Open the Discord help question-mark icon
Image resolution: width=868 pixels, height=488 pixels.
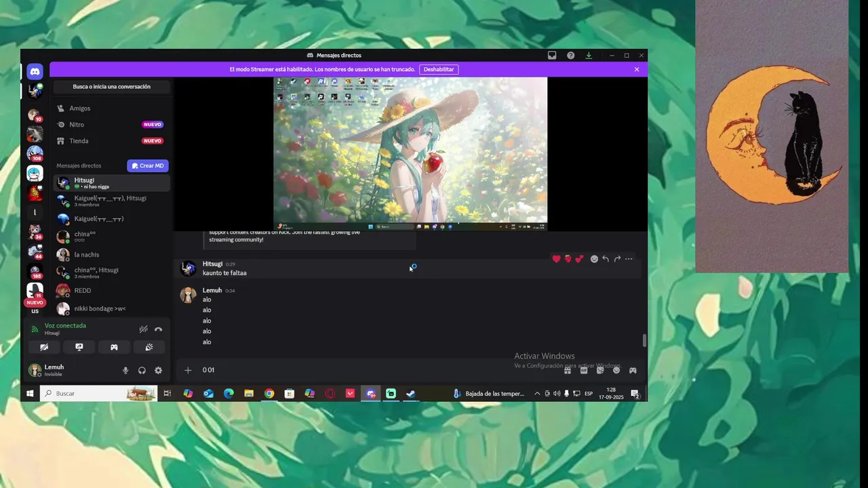point(571,56)
